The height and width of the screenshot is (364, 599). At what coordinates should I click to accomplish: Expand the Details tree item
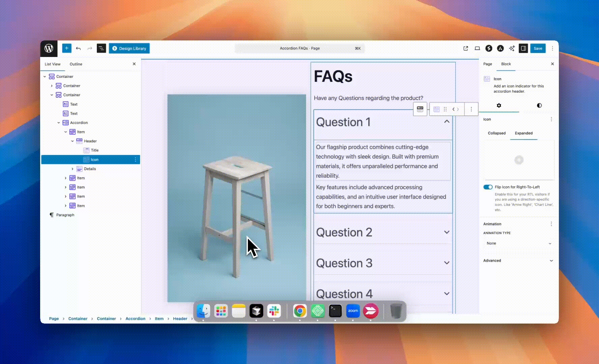pos(73,169)
